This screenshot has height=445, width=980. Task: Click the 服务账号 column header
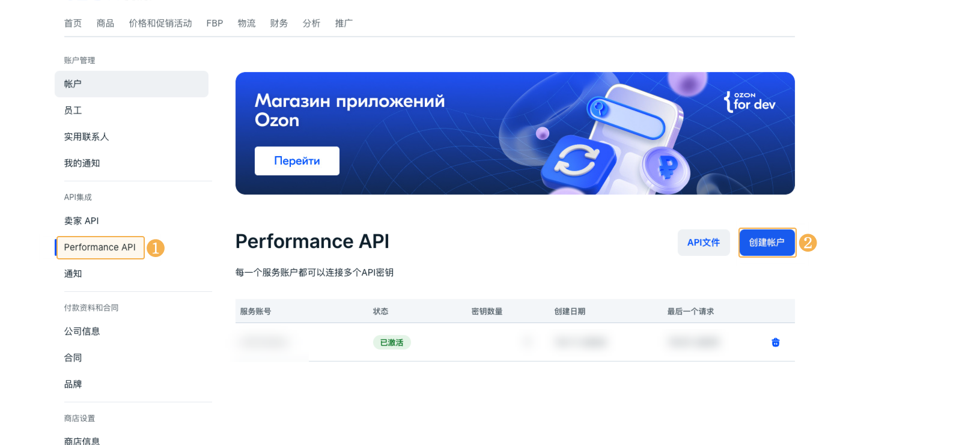pos(255,311)
